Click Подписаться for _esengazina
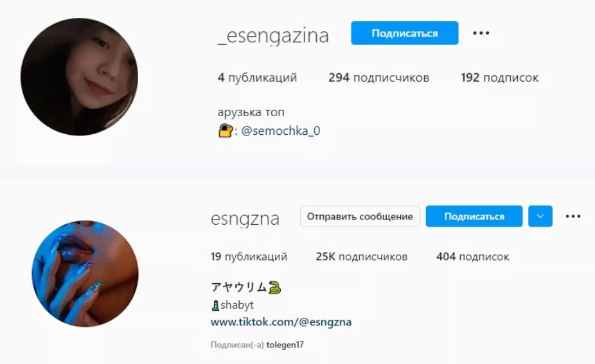 (x=405, y=33)
